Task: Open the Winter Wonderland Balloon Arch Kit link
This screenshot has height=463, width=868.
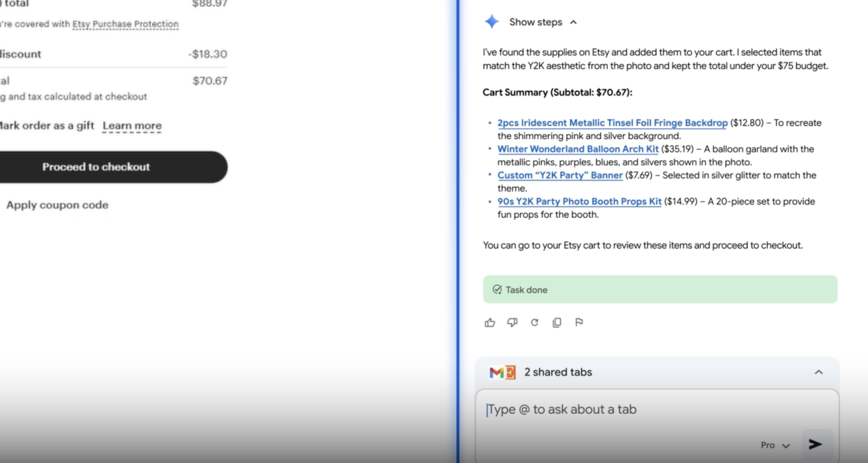Action: tap(578, 149)
